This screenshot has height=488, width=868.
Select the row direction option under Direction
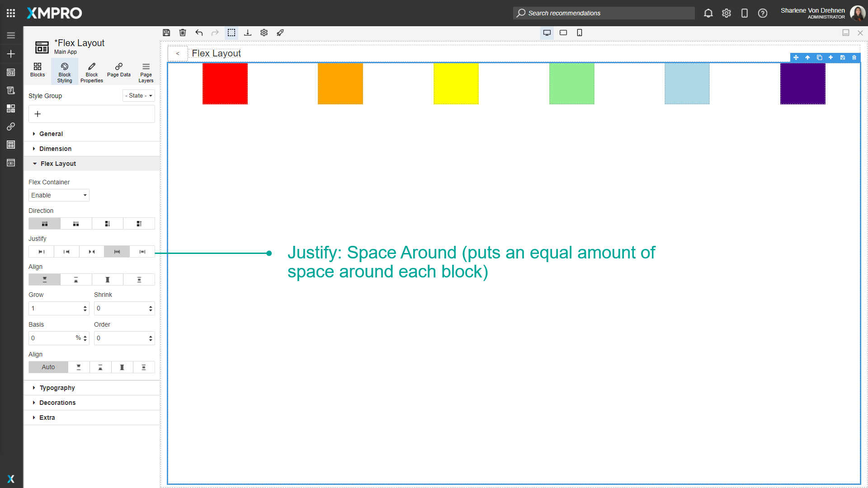click(x=44, y=223)
